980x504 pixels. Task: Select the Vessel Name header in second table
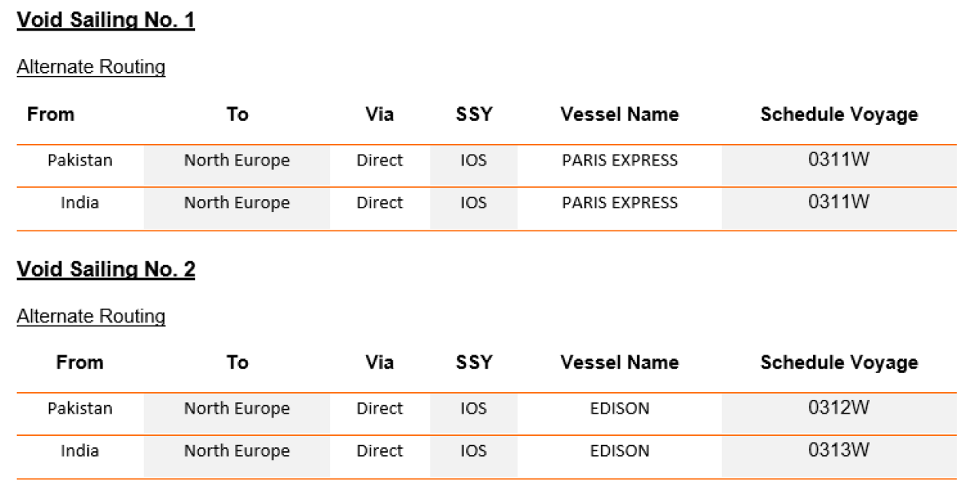(619, 362)
